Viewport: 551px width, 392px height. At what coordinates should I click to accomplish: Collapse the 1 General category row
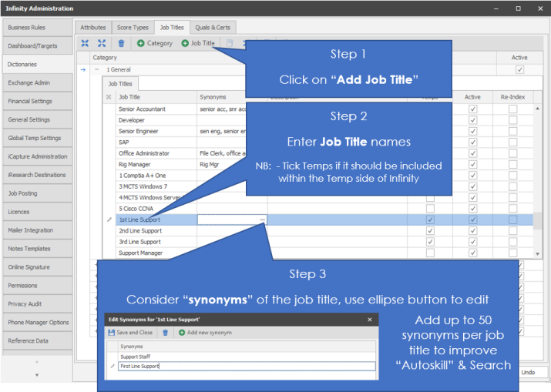[96, 70]
